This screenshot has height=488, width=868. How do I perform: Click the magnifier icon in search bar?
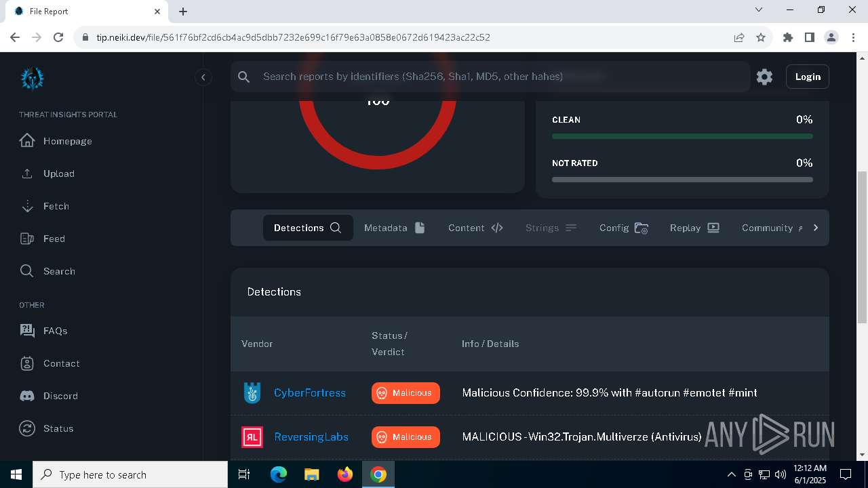pyautogui.click(x=244, y=77)
